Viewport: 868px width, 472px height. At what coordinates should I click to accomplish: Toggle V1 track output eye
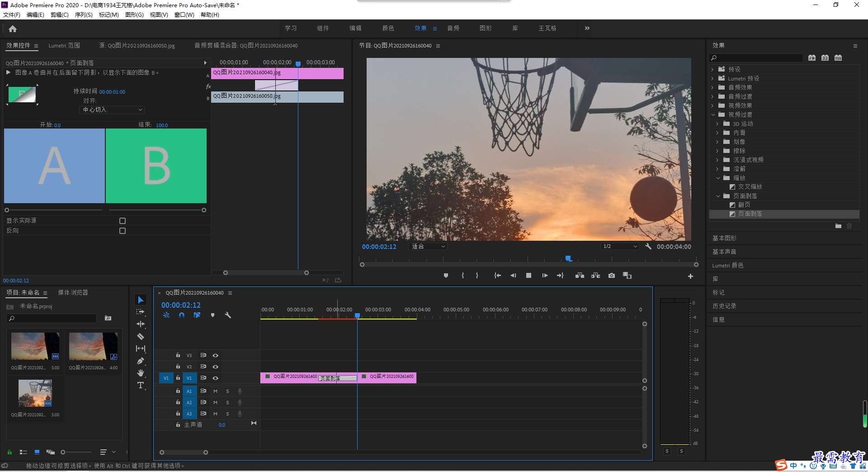click(216, 378)
